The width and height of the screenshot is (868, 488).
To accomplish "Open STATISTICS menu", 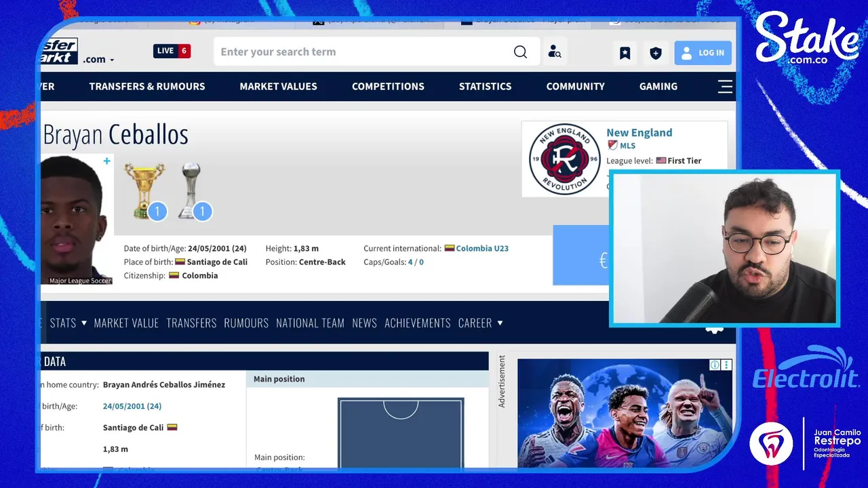I will pyautogui.click(x=485, y=86).
